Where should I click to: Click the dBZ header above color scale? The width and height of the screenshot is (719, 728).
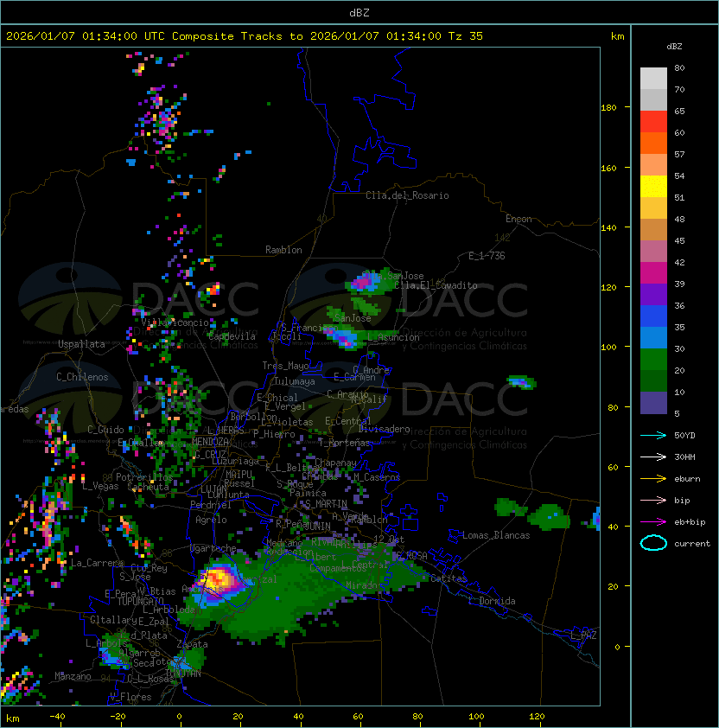(674, 47)
